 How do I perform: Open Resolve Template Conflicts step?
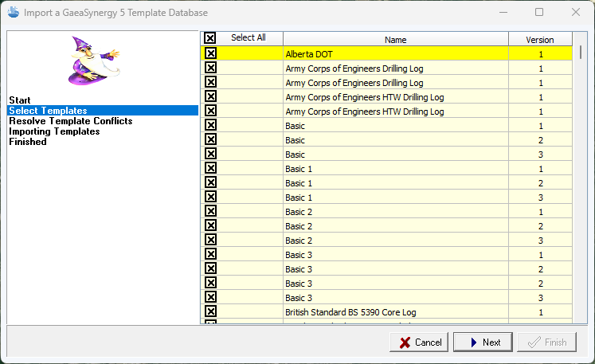tap(70, 121)
